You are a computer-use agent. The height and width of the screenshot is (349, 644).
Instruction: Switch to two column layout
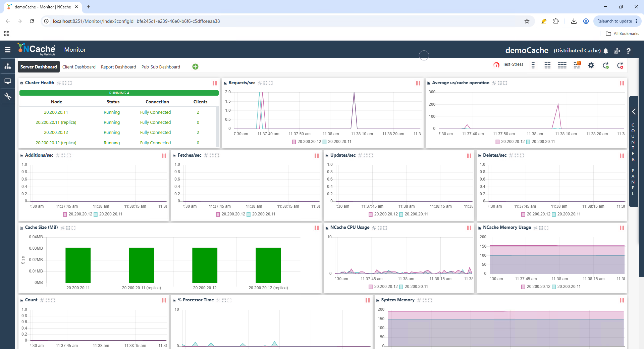[547, 65]
